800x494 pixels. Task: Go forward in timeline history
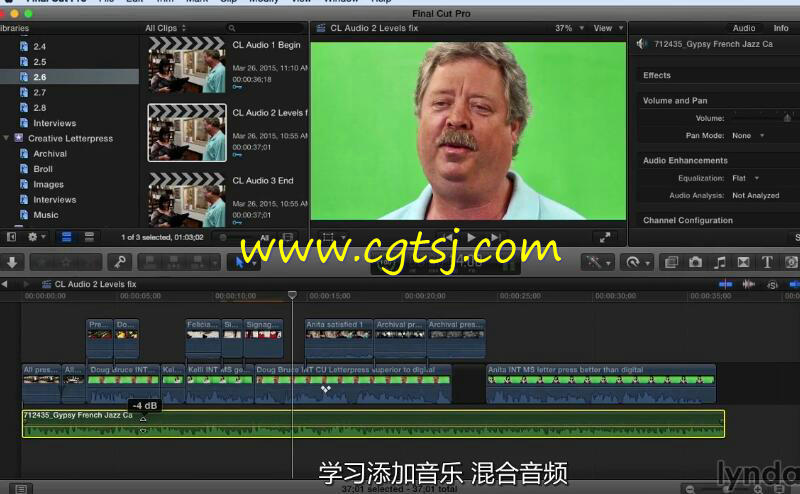pyautogui.click(x=26, y=284)
